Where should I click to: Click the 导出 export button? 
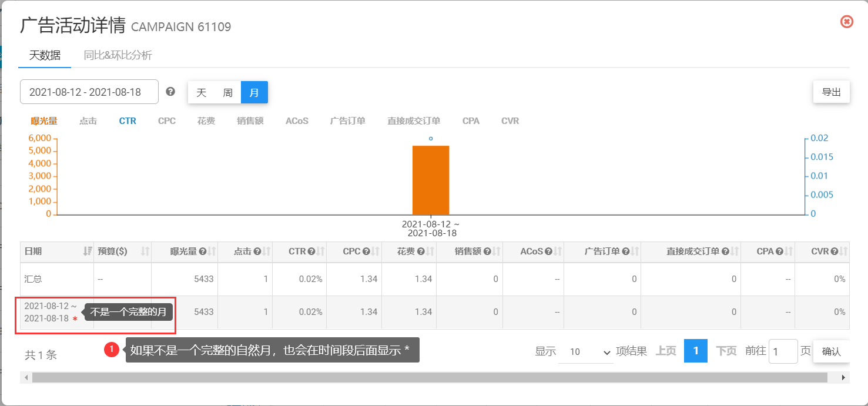click(x=831, y=92)
